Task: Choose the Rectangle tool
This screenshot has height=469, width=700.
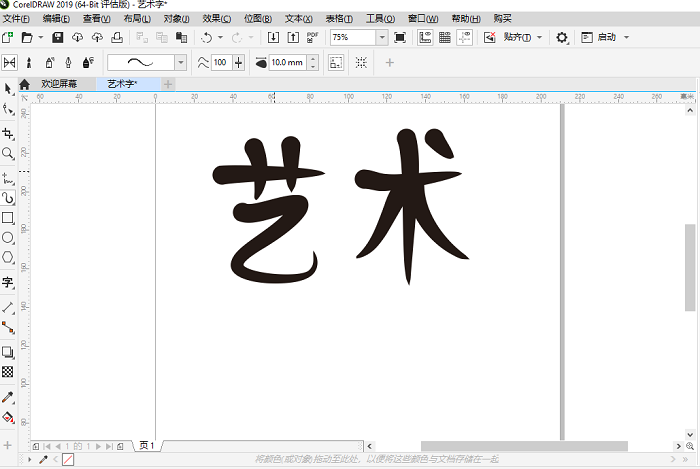Action: (8, 217)
